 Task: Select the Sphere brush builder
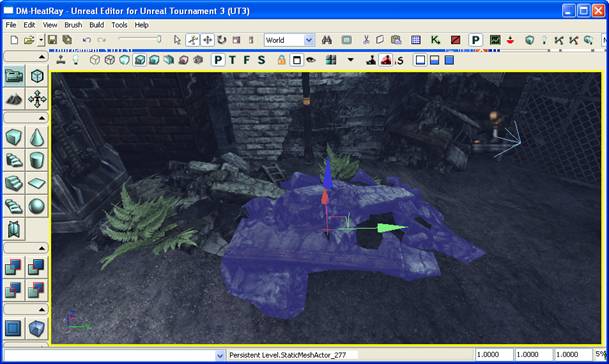tap(37, 206)
